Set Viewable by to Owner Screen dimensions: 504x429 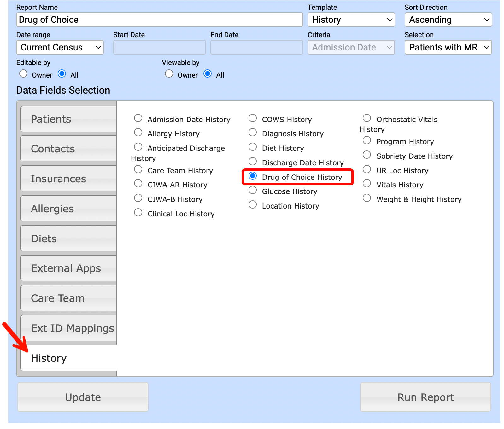(169, 74)
